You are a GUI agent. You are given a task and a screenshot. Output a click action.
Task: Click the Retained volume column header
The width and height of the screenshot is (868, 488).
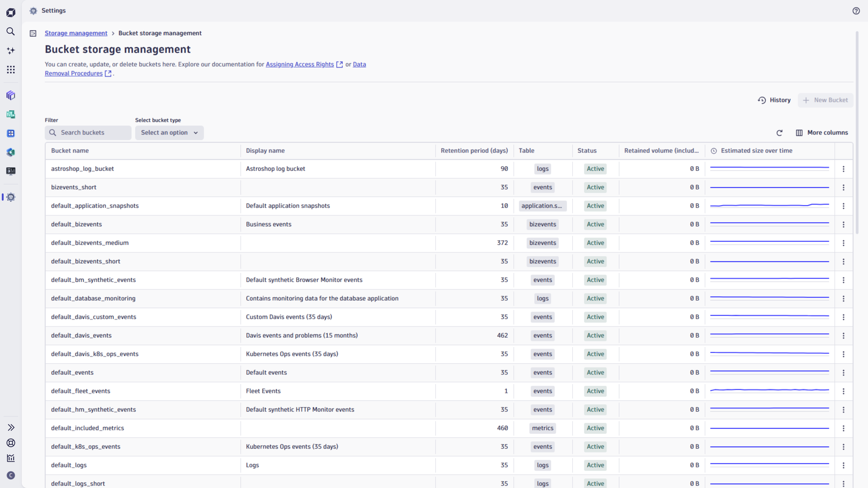661,150
